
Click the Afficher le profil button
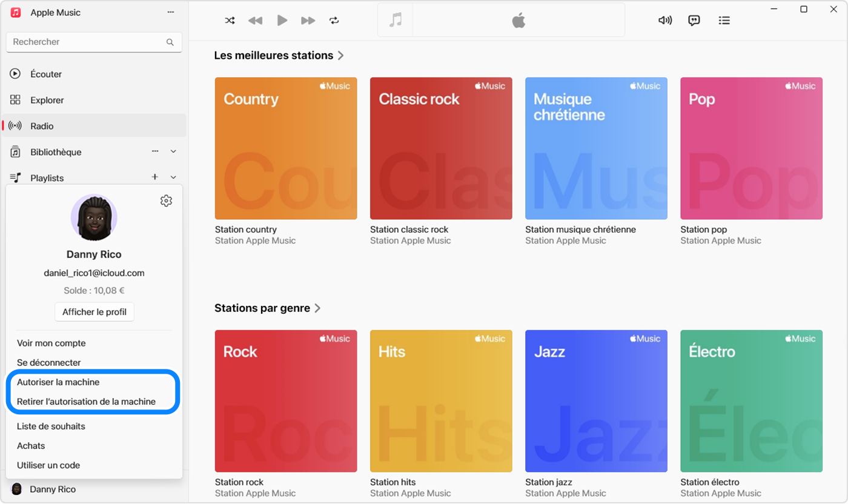click(x=94, y=312)
